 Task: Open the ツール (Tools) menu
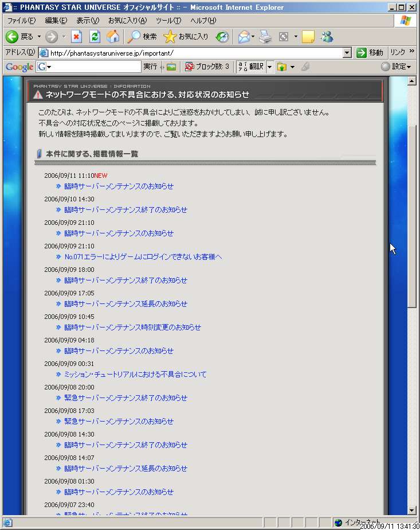tap(168, 21)
